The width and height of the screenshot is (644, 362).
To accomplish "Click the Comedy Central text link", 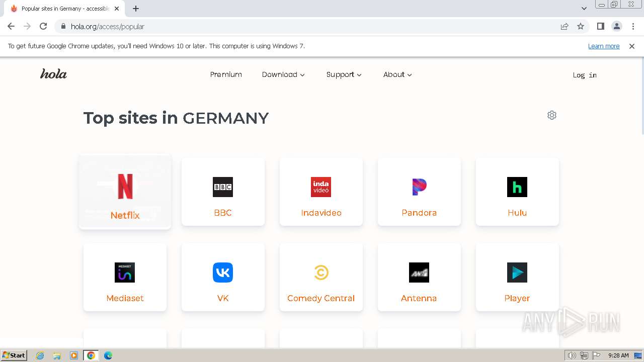I will 321,298.
